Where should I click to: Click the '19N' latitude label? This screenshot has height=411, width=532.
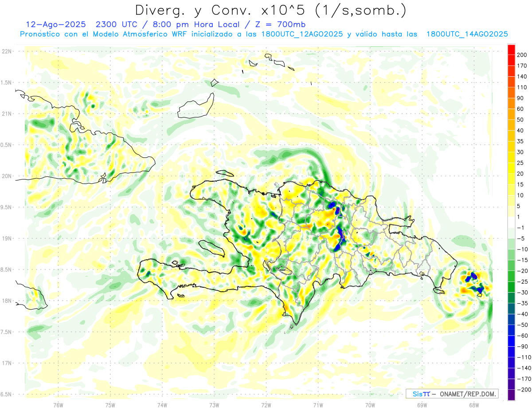tap(6, 239)
